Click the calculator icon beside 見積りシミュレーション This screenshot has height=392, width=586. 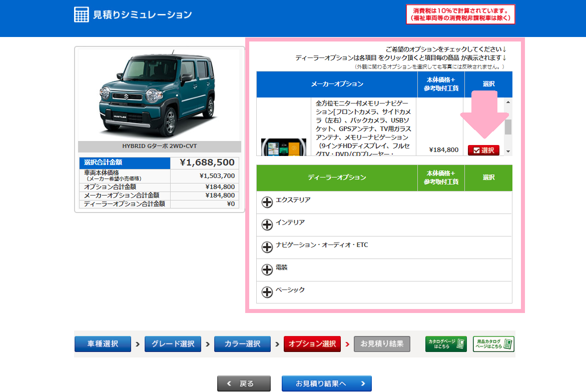82,14
